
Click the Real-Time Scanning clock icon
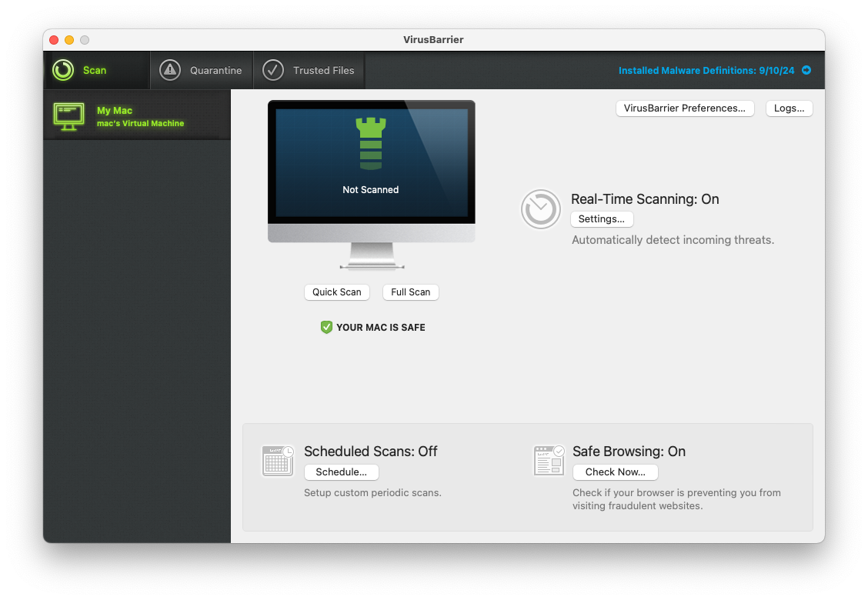point(540,209)
